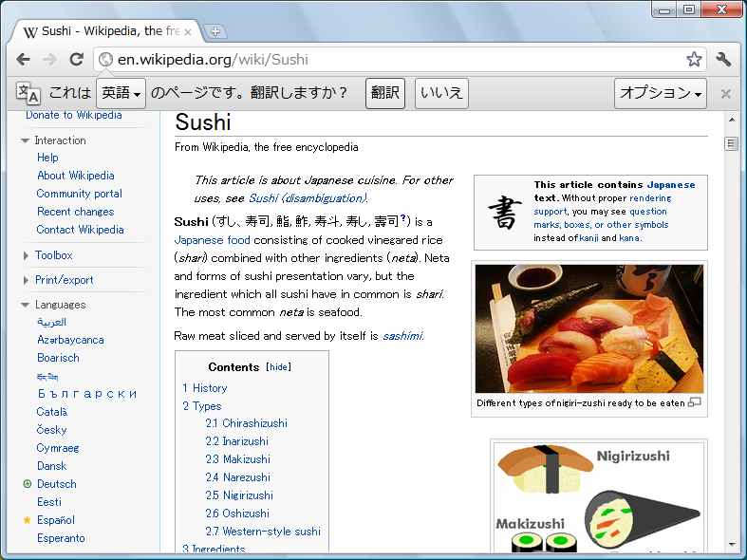
Task: Expand the Print/export sidebar section
Action: pyautogui.click(x=26, y=281)
